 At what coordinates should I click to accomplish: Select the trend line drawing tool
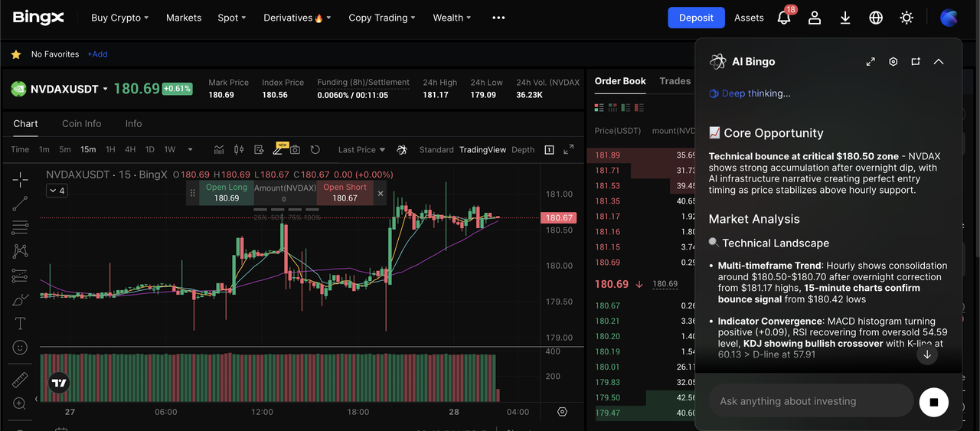20,203
